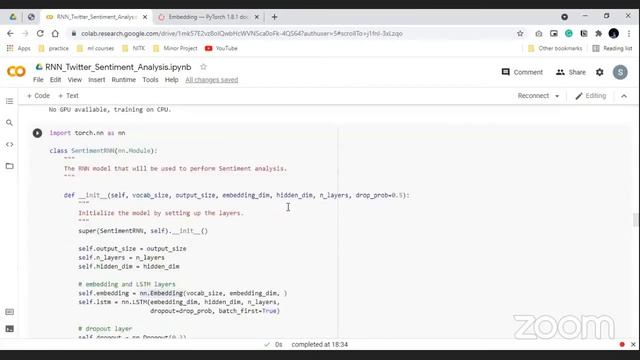The width and height of the screenshot is (640, 360).
Task: Open the Reading list
Action: click(x=612, y=48)
